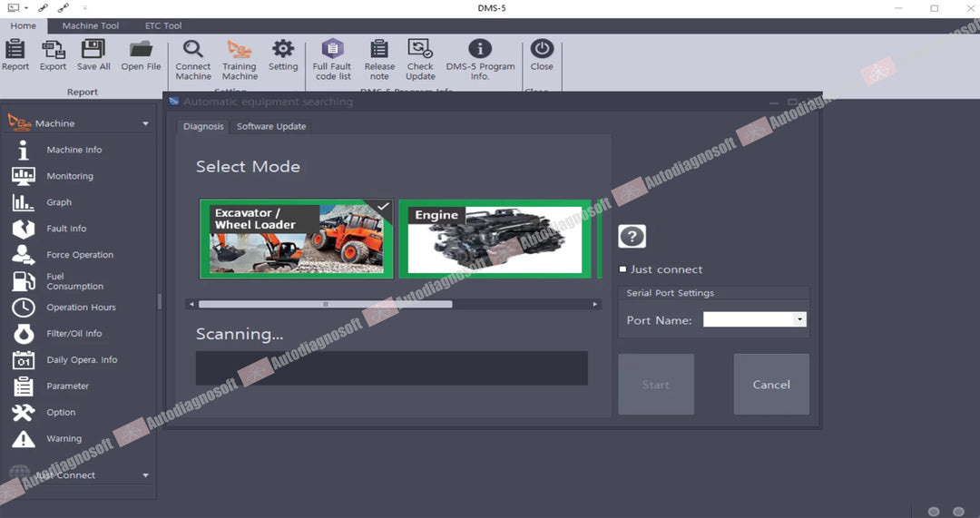Screen dimensions: 980x518
Task: Click the mode list scrollbar thumb
Action: click(x=325, y=304)
